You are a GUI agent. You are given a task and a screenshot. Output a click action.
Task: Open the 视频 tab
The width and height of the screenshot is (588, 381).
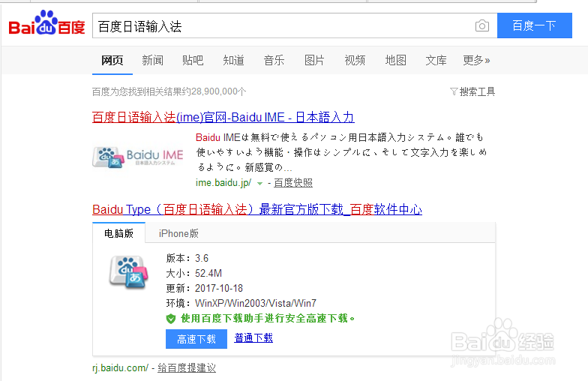[355, 60]
